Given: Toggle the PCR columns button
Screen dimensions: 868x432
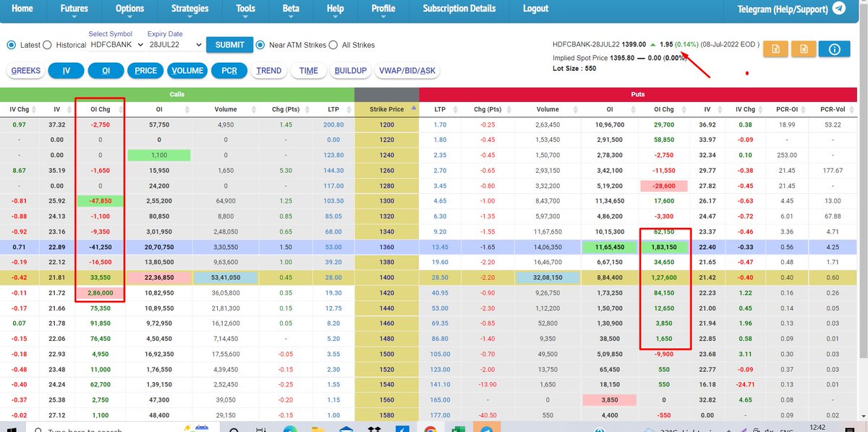Looking at the screenshot, I should pyautogui.click(x=229, y=71).
